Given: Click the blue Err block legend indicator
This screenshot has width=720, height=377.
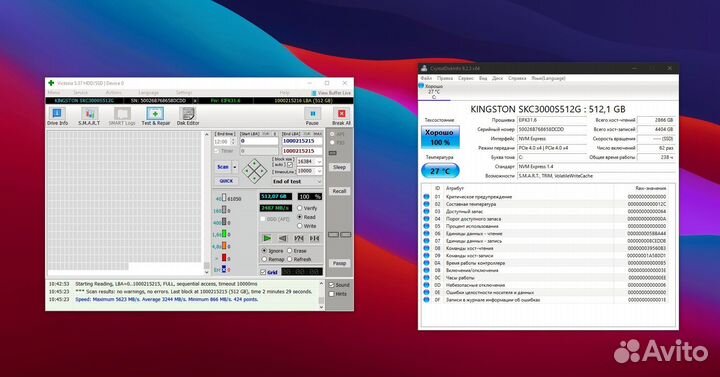Looking at the screenshot, I should [224, 269].
